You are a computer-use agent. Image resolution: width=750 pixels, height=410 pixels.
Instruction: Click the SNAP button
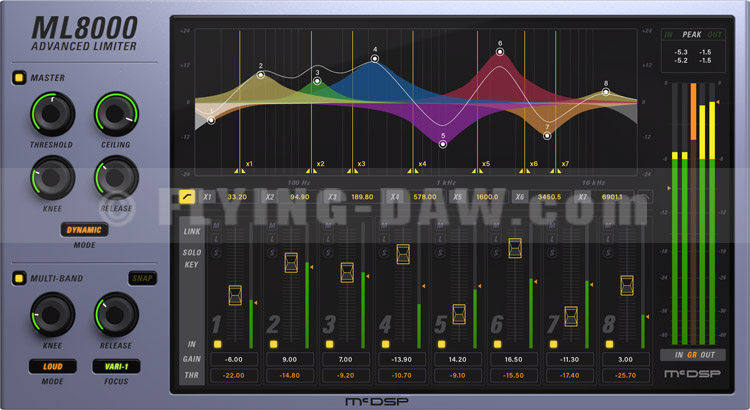(142, 278)
